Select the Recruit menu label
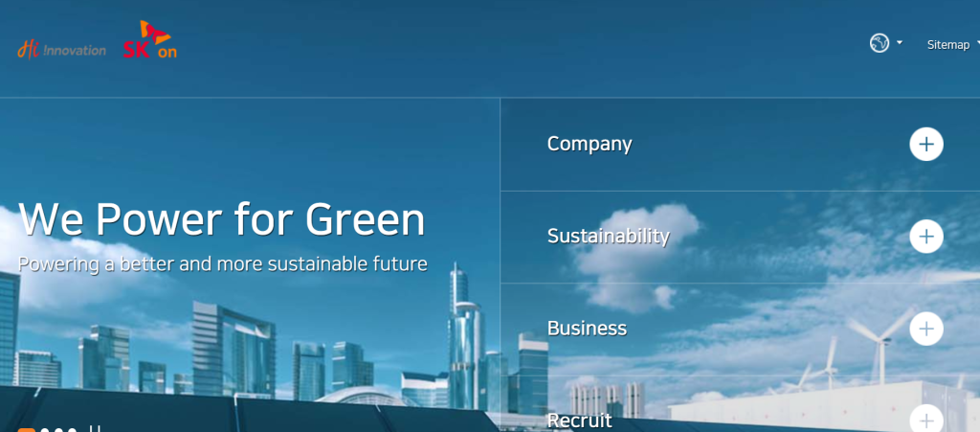 (x=579, y=421)
